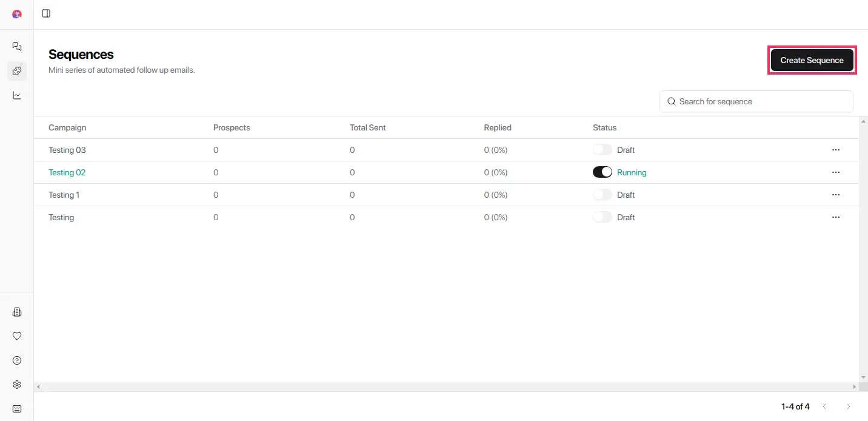Open more options menu for Testing 03
The width and height of the screenshot is (868, 421).
click(836, 150)
